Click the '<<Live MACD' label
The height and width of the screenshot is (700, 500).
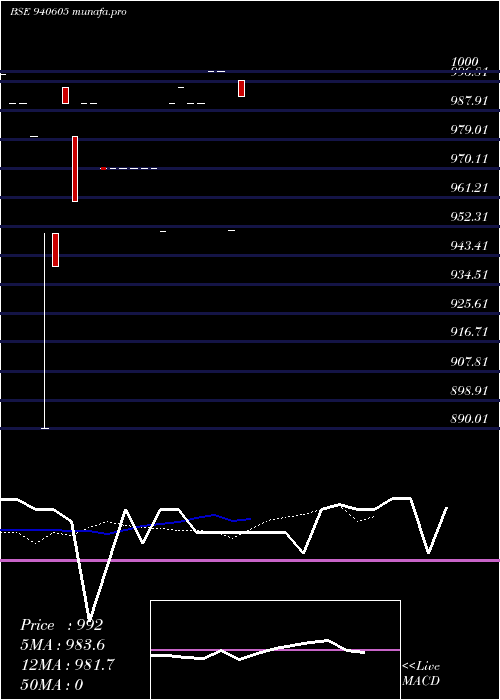click(421, 674)
